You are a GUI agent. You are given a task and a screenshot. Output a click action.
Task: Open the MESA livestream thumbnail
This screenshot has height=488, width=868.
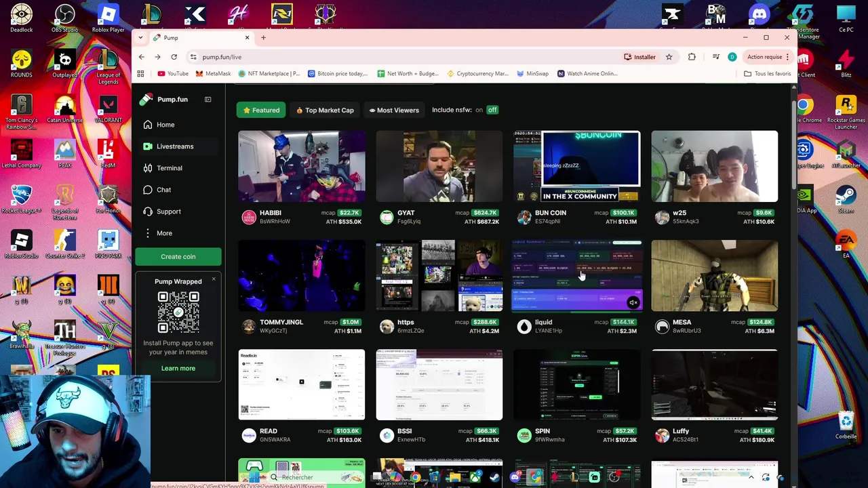[715, 276]
